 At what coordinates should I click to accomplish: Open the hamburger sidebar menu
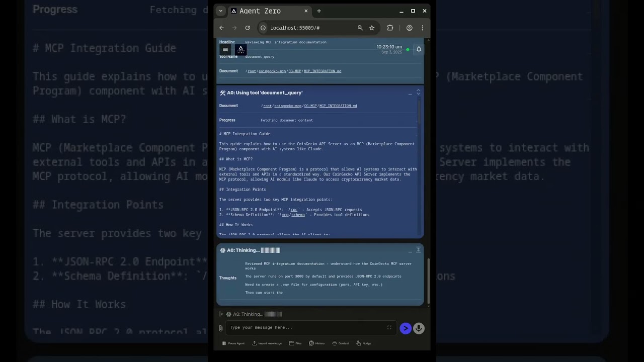tap(225, 49)
